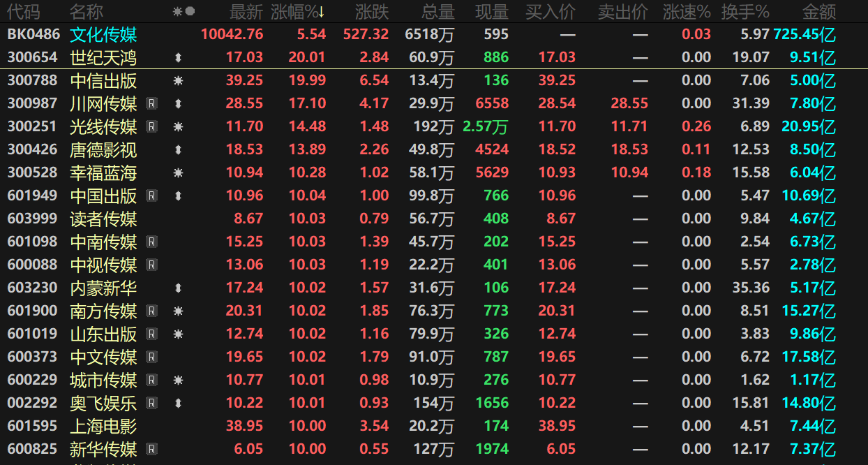Click the marker icons column header

(184, 12)
